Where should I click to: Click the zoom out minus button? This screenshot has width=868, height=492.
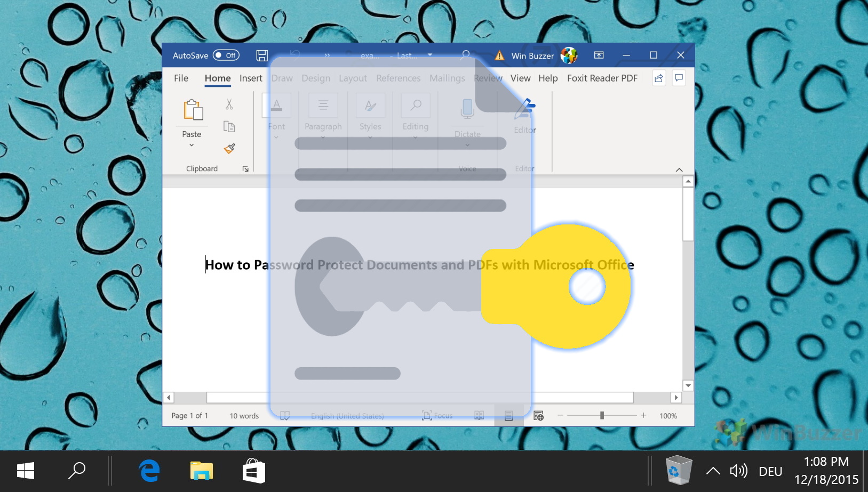(560, 415)
